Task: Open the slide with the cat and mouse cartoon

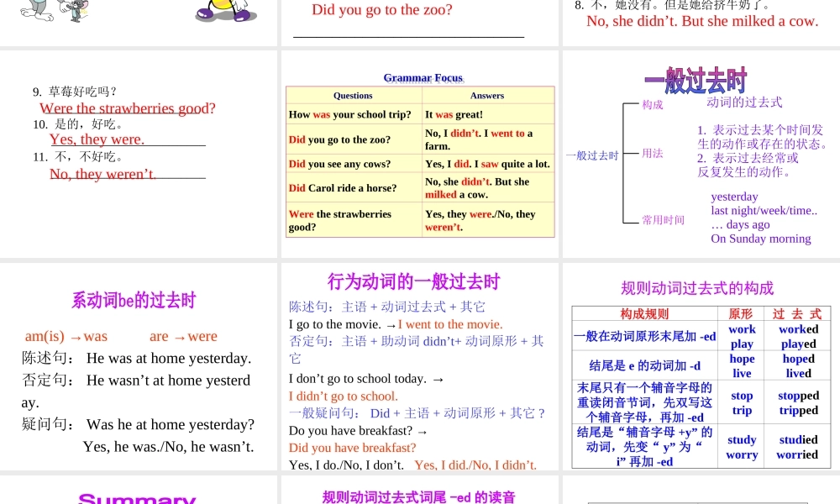Action: [139, 23]
